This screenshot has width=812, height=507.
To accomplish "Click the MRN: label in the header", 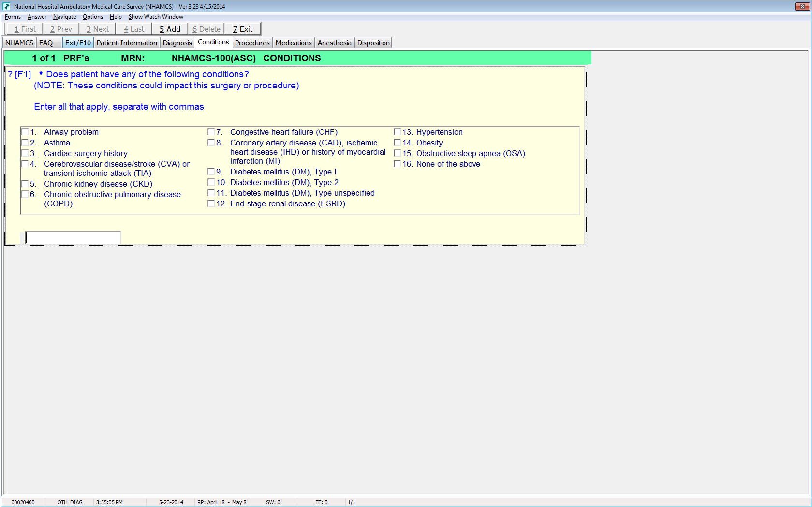I will click(x=133, y=58).
